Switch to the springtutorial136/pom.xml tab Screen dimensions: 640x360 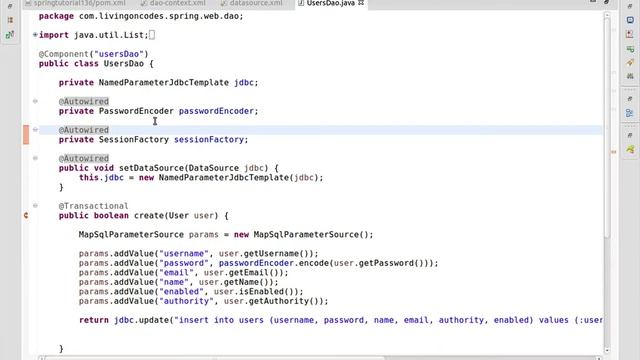coord(76,3)
